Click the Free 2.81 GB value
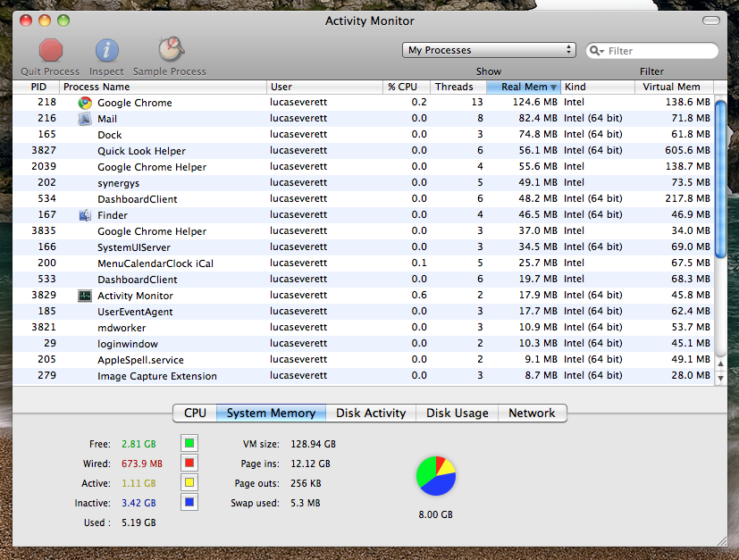Image resolution: width=739 pixels, height=560 pixels. 139,444
